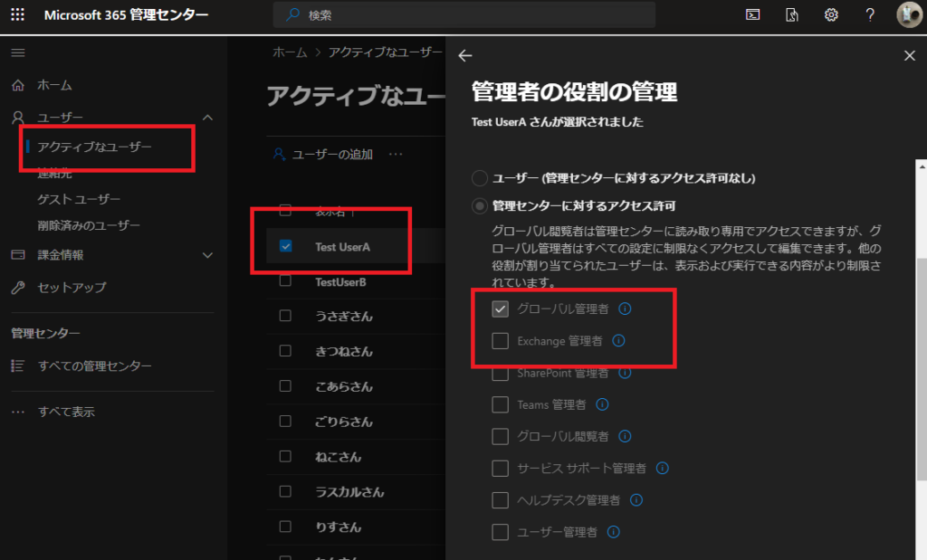The width and height of the screenshot is (927, 560).
Task: Open アクティブなユーザー in the sidebar
Action: 94,147
